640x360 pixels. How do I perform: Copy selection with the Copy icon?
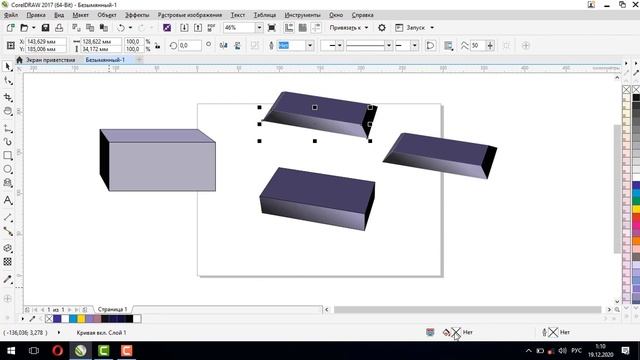click(90, 28)
